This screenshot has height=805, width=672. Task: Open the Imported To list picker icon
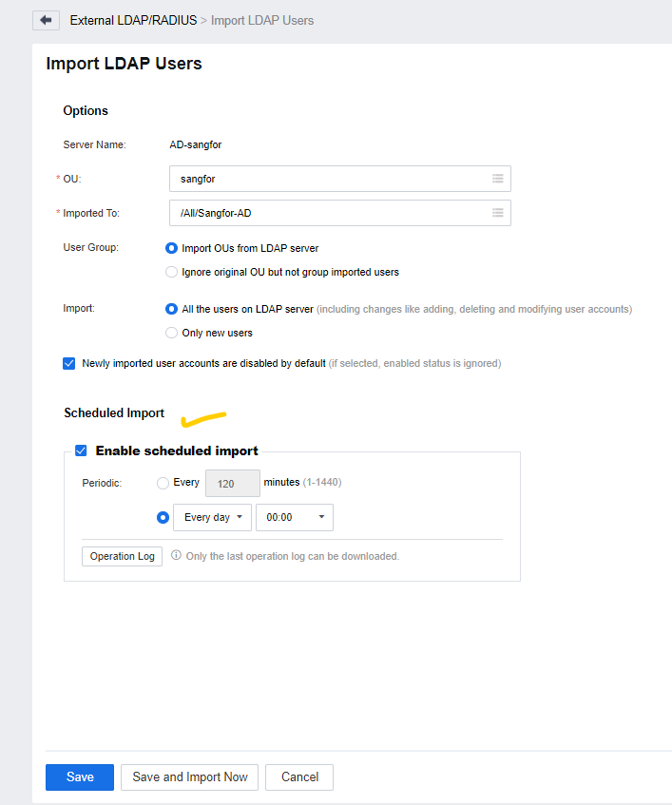(x=497, y=213)
